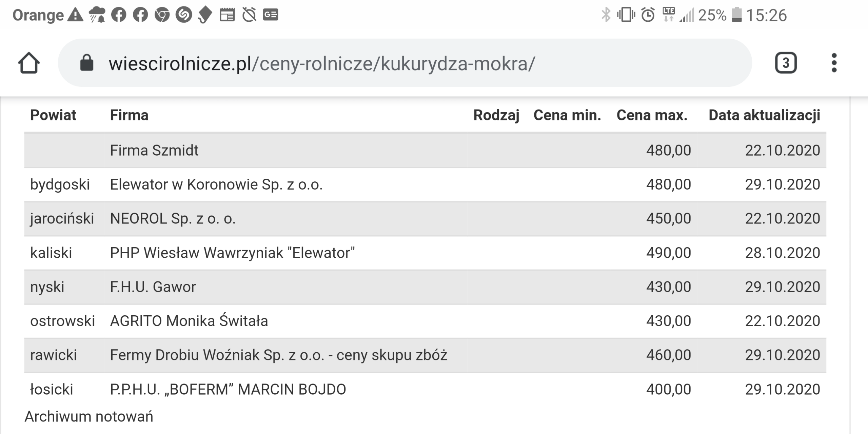Sort by Data aktualizacji column header
This screenshot has width=868, height=434.
(x=764, y=115)
